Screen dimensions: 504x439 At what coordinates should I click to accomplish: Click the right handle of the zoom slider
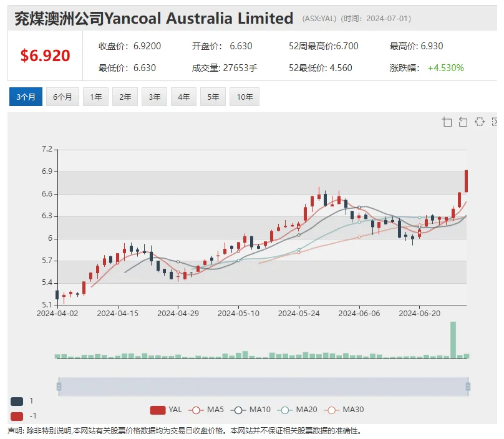point(468,386)
